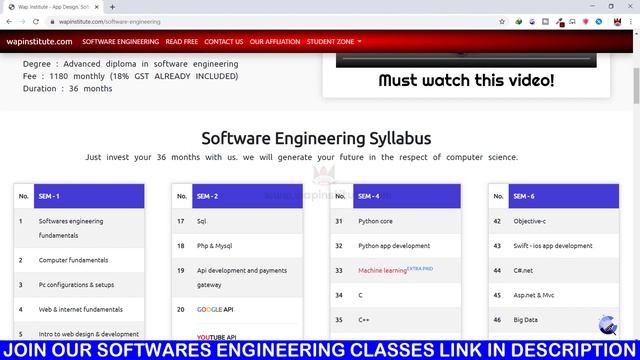Open Our Affiliation nav item

point(275,42)
